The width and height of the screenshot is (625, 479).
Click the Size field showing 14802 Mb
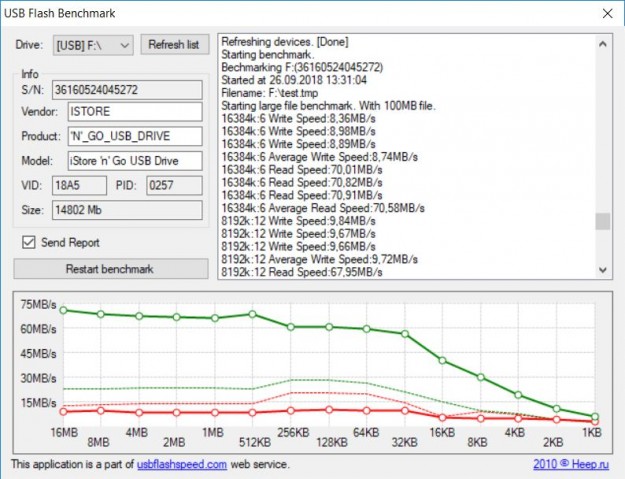click(x=127, y=210)
